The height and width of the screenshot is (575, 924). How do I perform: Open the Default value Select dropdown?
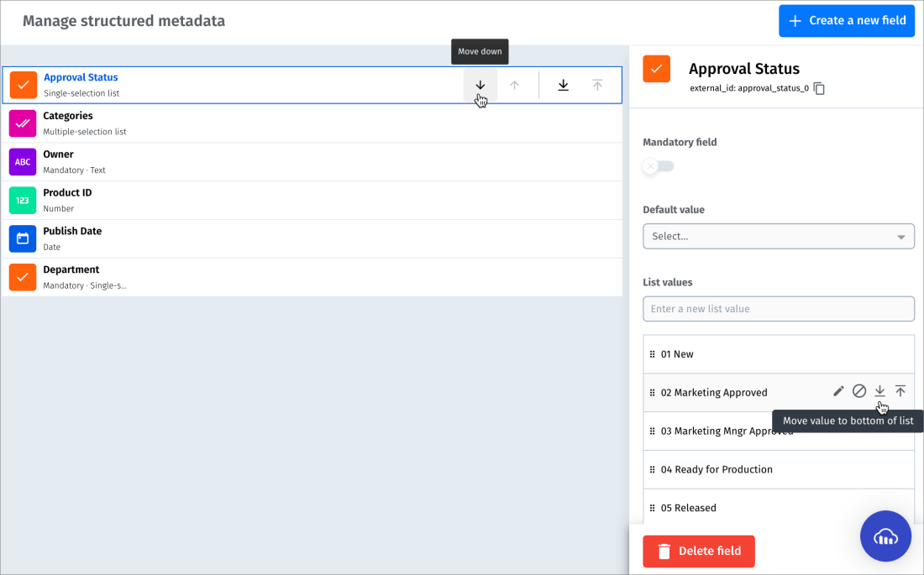(779, 236)
